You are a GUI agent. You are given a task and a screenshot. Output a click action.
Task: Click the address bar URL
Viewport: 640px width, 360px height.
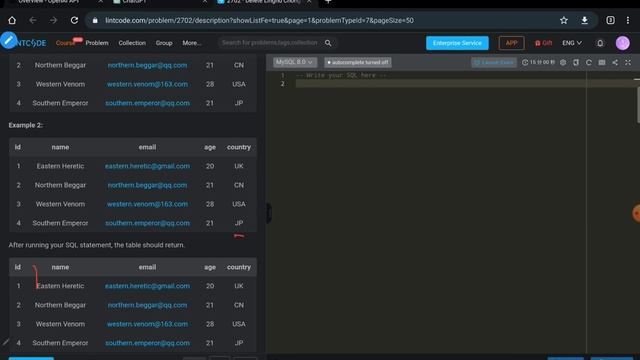[259, 20]
